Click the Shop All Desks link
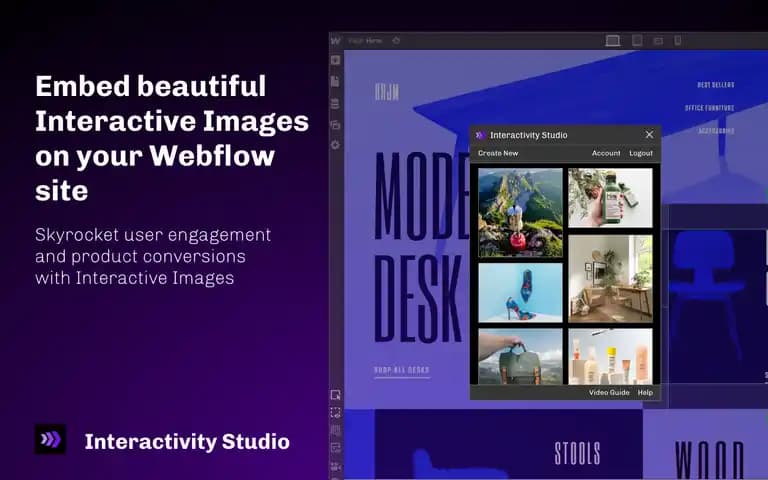 coord(402,370)
